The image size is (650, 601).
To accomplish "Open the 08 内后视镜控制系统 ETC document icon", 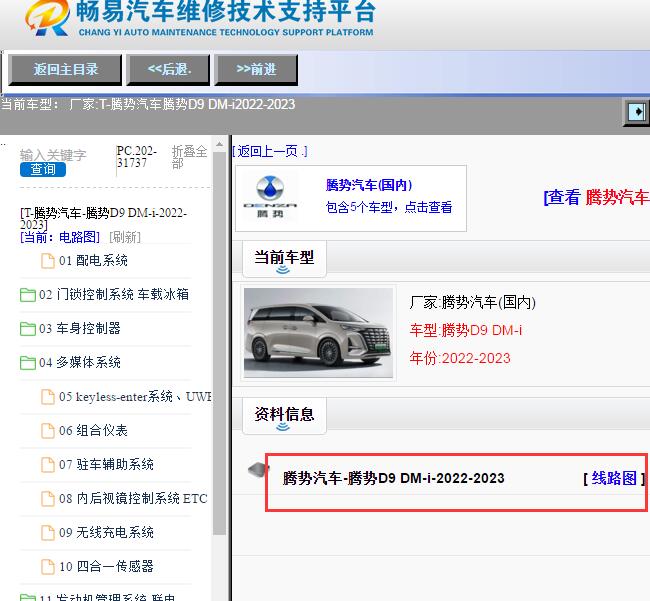I will pos(48,499).
